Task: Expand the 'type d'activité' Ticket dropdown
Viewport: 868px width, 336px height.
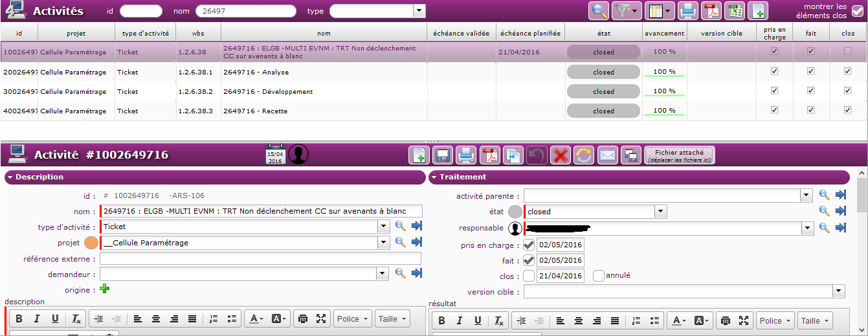Action: 384,227
